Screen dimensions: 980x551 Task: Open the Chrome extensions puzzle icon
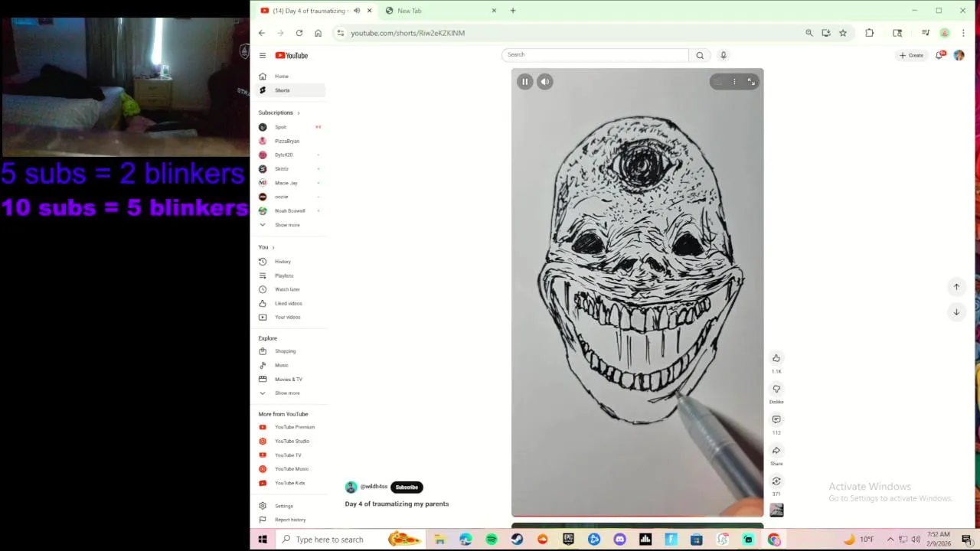click(x=870, y=33)
